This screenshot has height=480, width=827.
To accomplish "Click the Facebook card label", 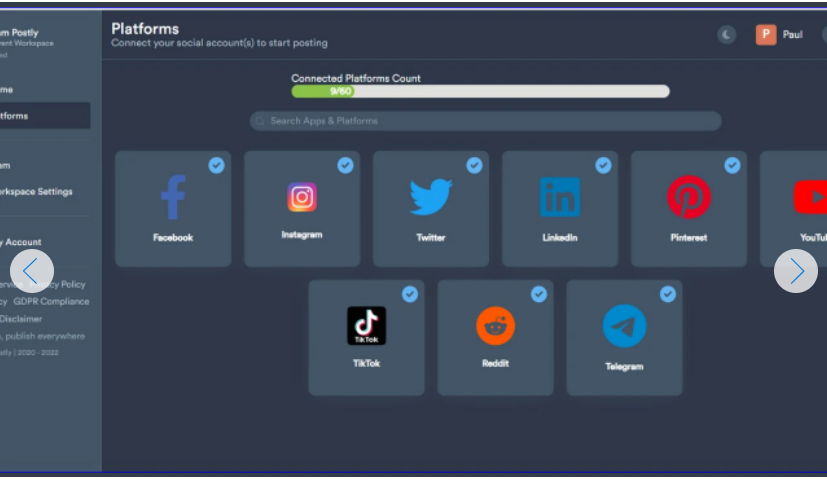I will tap(173, 238).
